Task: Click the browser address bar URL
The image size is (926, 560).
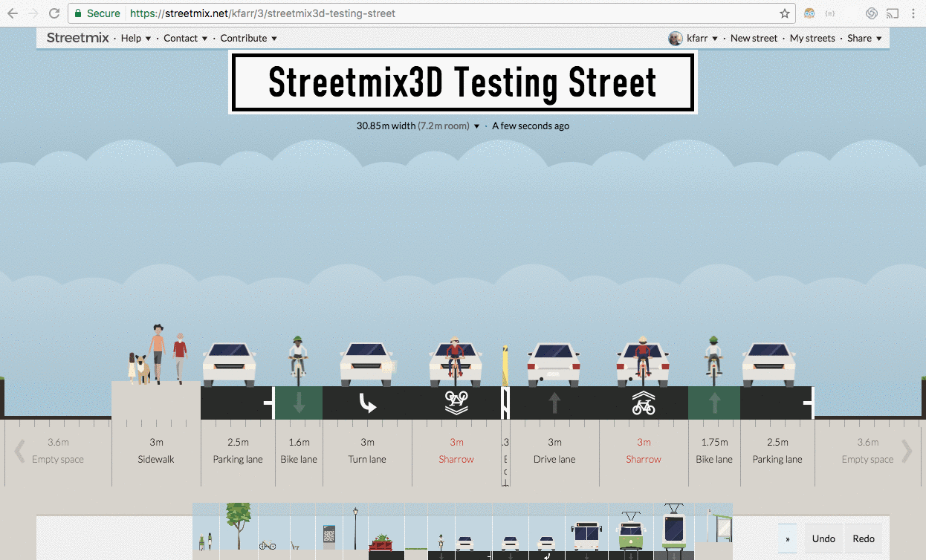Action: (x=262, y=13)
